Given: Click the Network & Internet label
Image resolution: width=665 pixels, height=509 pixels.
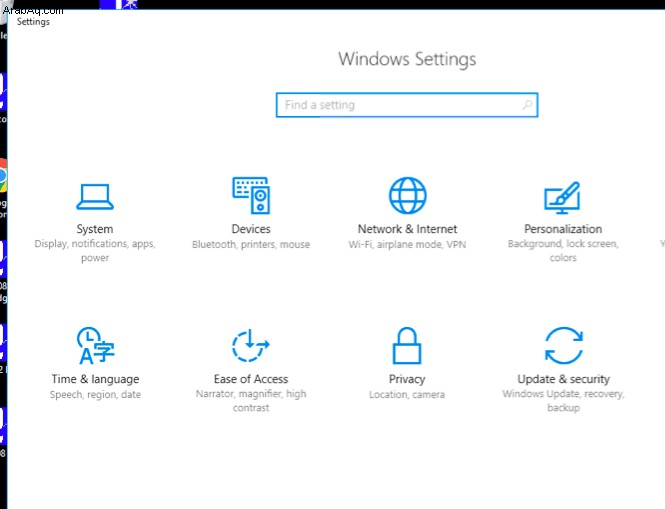Looking at the screenshot, I should (408, 229).
